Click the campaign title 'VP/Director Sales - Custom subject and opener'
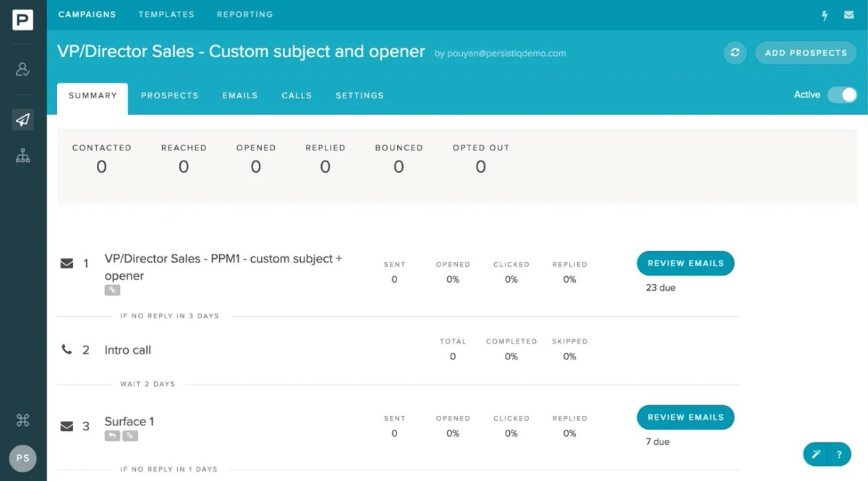Image resolution: width=868 pixels, height=481 pixels. click(241, 51)
